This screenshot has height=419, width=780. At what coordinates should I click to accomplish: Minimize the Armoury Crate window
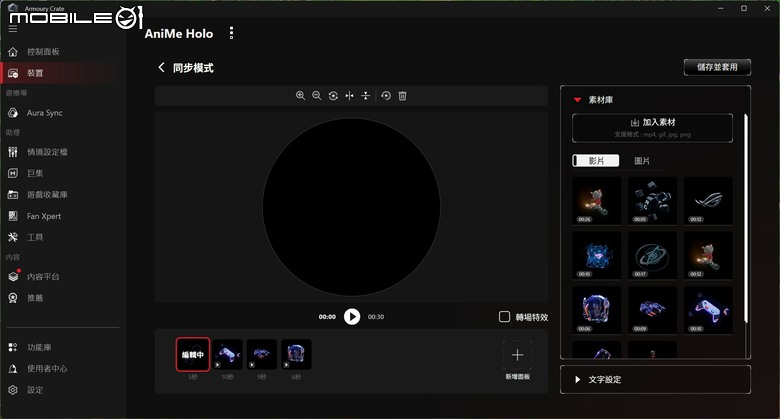point(721,8)
